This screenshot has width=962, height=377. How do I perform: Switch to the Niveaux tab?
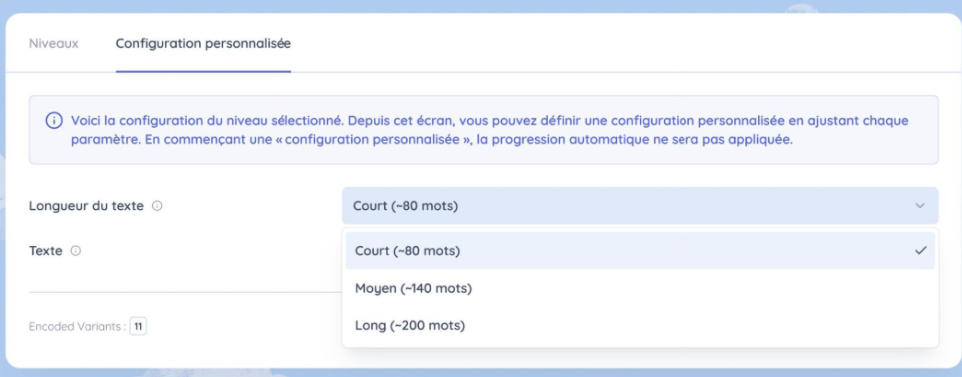pos(54,44)
